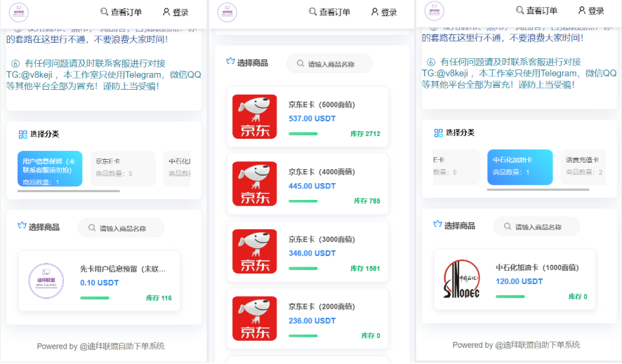The width and height of the screenshot is (622, 364).
Task: Click the site logo in the left panel header
Action: [19, 13]
